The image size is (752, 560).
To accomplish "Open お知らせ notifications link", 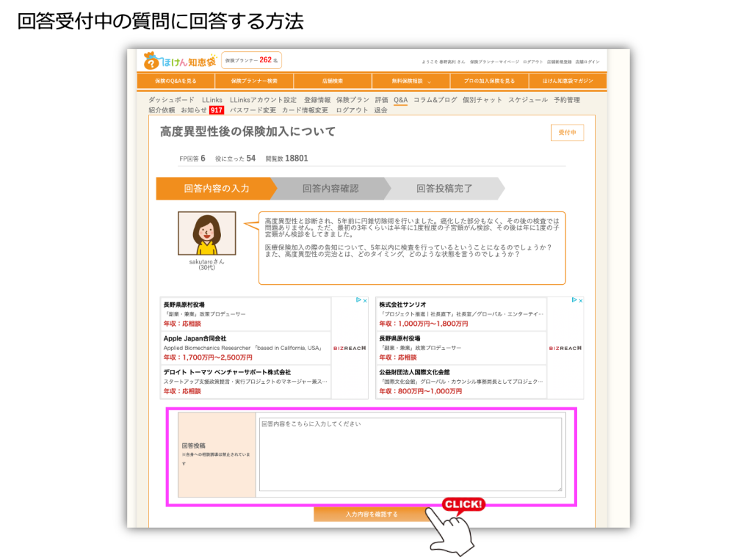I will [194, 110].
